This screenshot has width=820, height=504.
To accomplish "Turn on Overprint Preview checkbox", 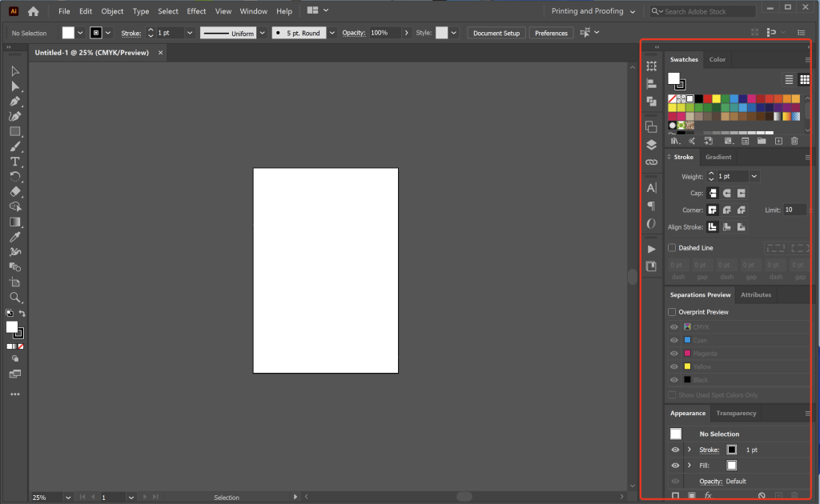I will coord(673,312).
